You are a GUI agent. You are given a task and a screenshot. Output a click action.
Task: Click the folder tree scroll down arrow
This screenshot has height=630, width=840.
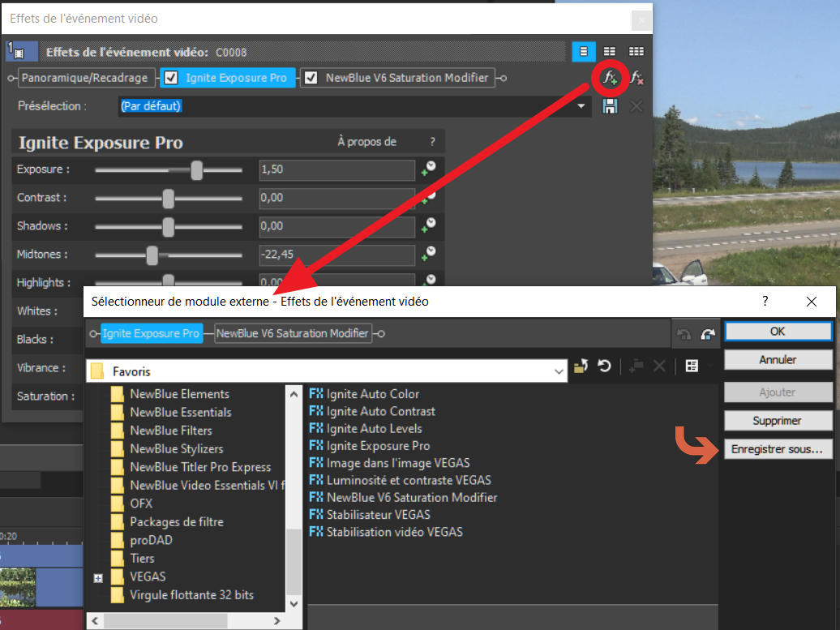(294, 604)
